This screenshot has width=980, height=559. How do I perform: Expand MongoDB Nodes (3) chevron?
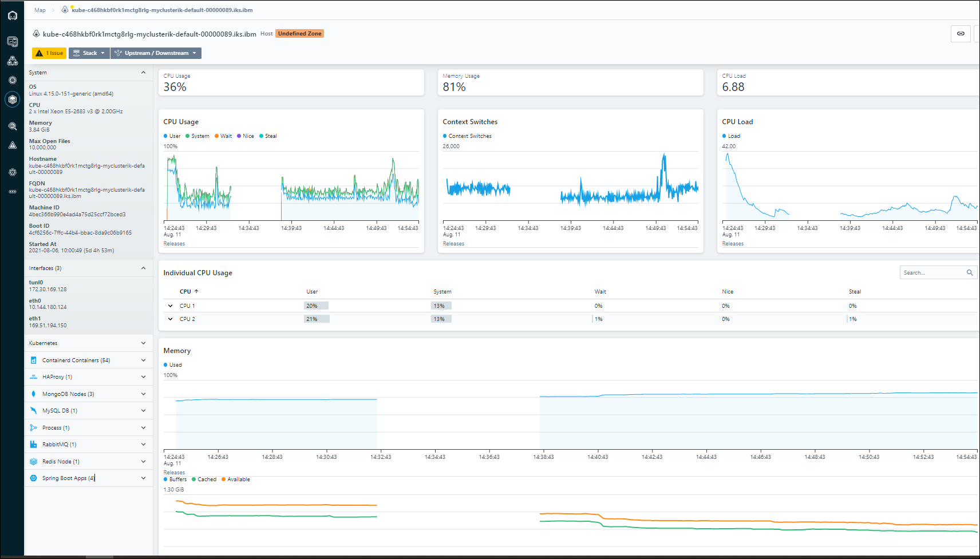point(143,394)
